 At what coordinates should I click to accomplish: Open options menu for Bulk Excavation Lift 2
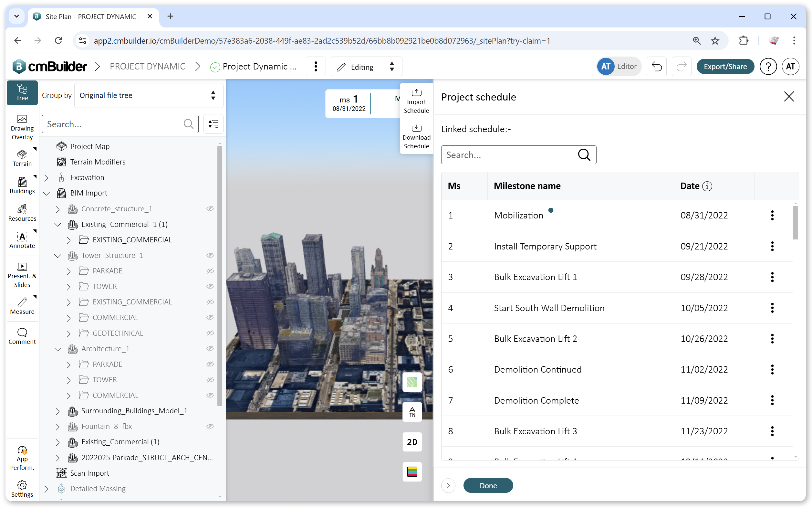coord(772,339)
